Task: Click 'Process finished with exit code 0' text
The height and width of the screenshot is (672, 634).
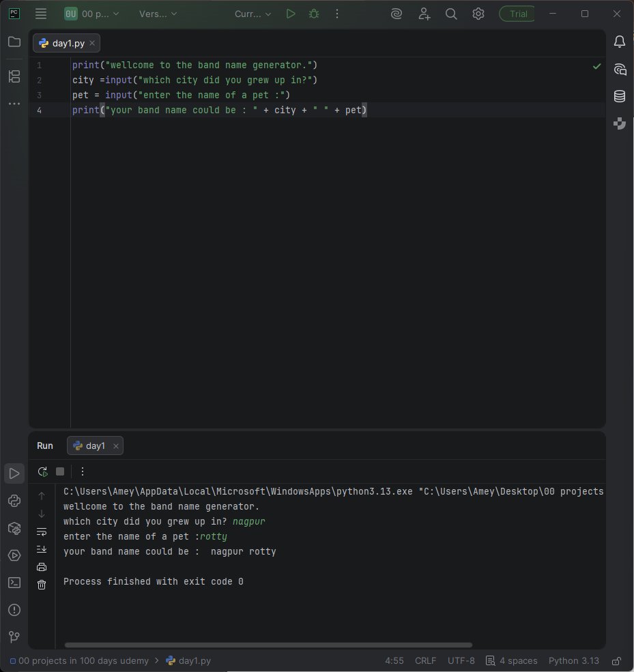Action: pyautogui.click(x=154, y=581)
